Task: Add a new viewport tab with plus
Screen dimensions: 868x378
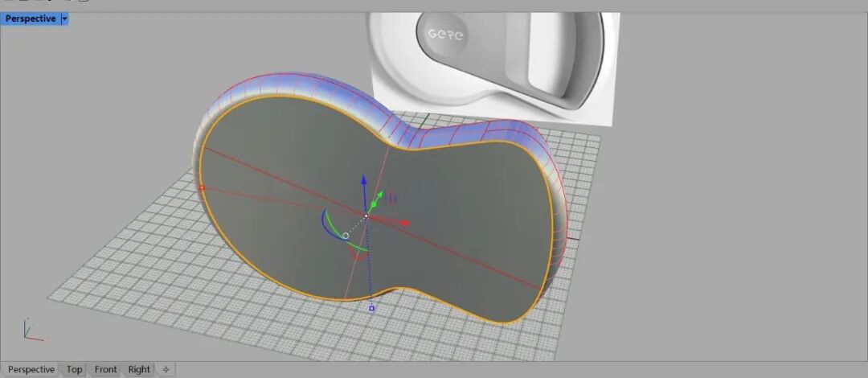Action: point(165,369)
